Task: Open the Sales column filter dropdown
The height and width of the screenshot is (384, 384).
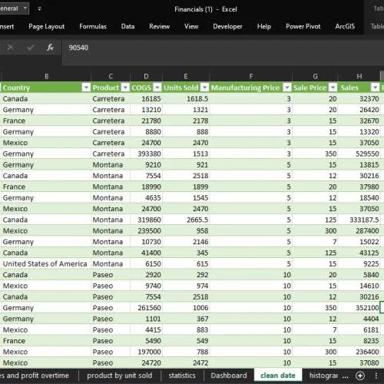Action: pyautogui.click(x=375, y=88)
